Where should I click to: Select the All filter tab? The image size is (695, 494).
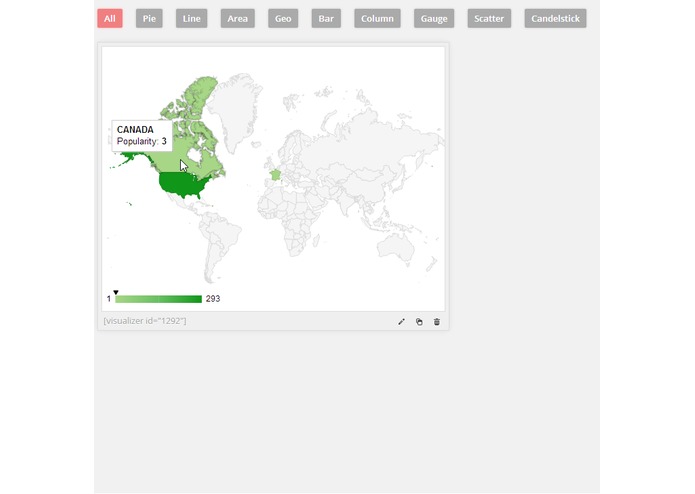pyautogui.click(x=110, y=19)
